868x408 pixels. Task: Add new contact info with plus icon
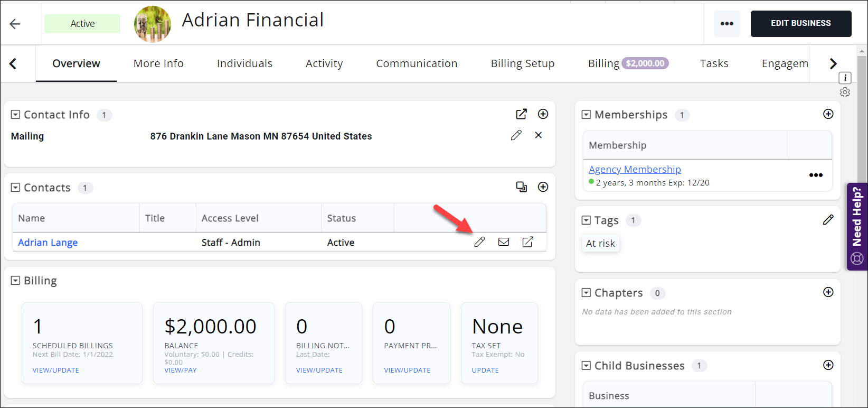(543, 114)
